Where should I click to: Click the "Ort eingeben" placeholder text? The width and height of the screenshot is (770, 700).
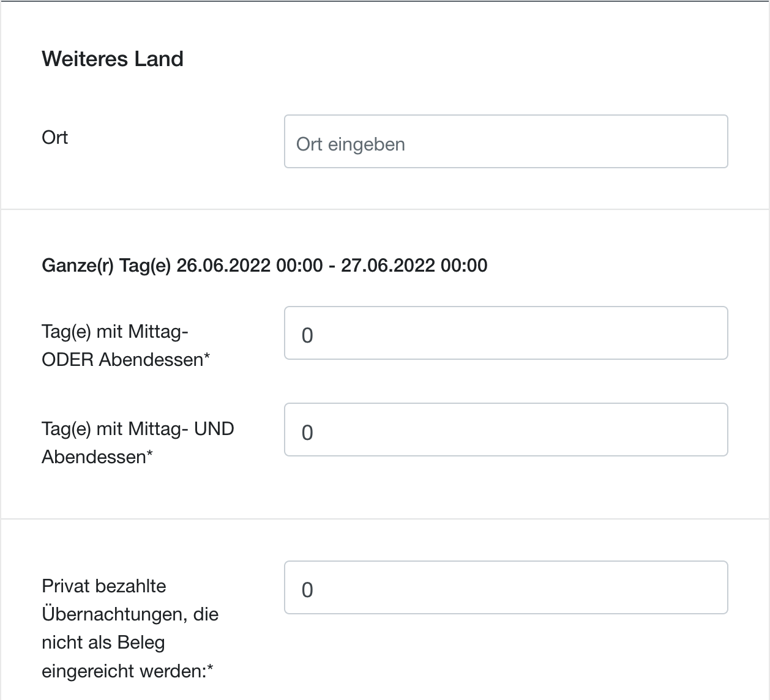tap(351, 144)
